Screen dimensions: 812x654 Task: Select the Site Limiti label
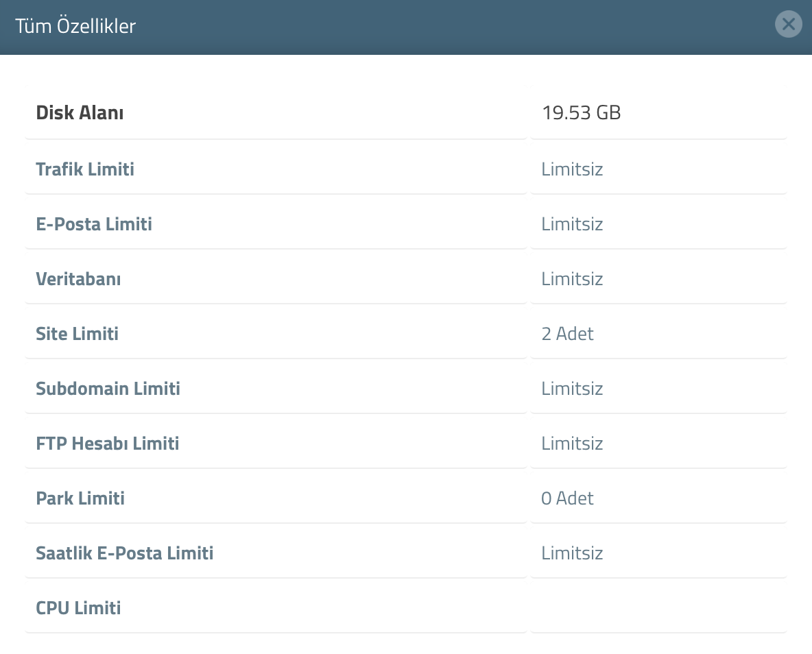click(x=77, y=333)
